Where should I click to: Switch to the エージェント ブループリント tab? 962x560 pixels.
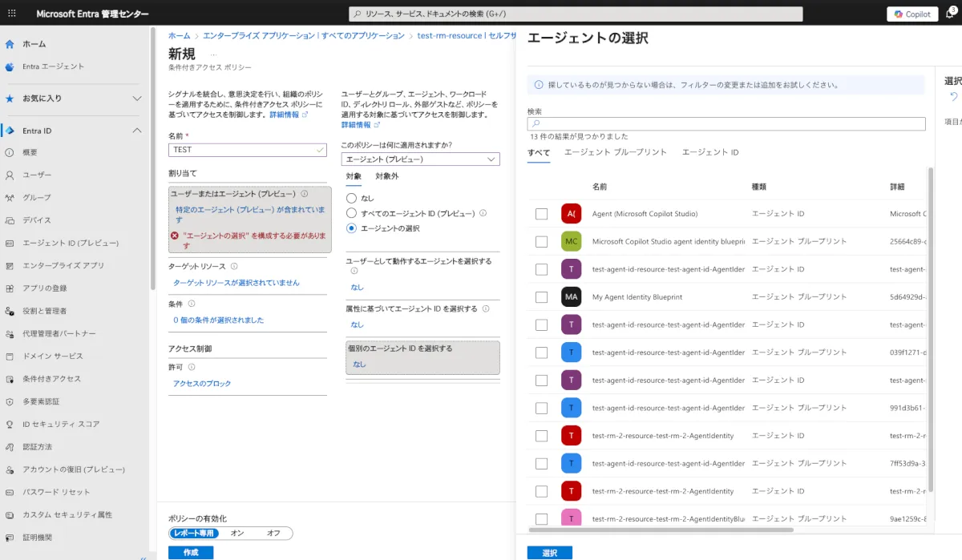(x=615, y=152)
